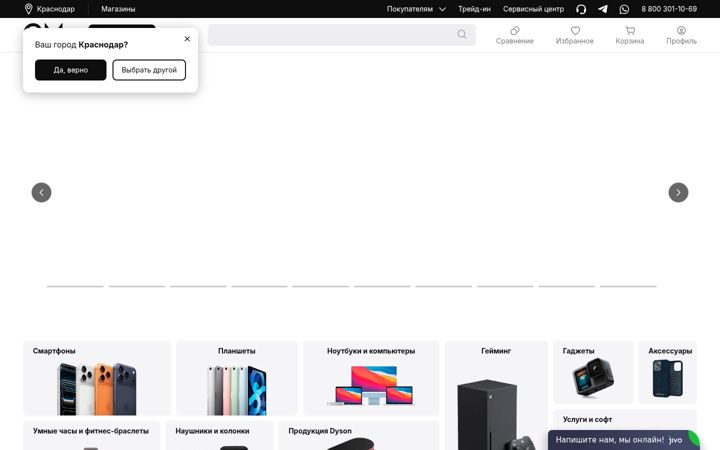720x450 pixels.
Task: Open the Напишите нам chat widget
Action: click(624, 440)
